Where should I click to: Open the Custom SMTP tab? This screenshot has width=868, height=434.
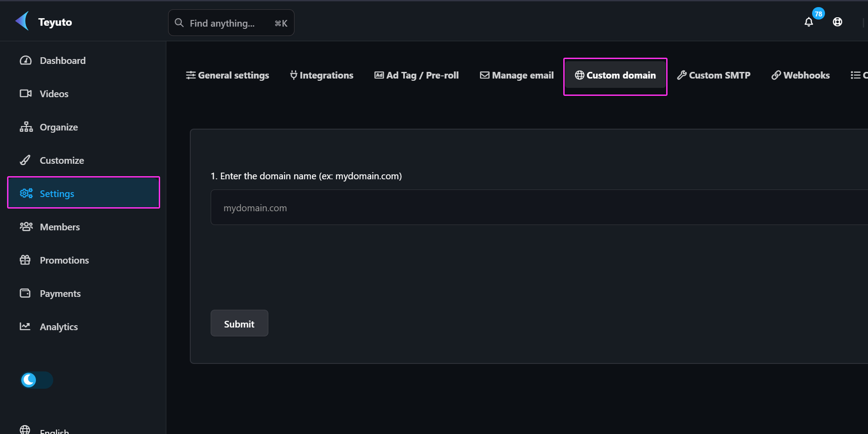714,75
